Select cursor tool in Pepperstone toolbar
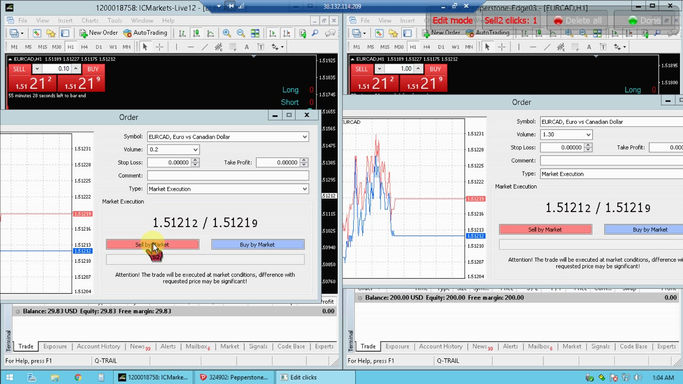Screen dimensions: 683x384 487,47
